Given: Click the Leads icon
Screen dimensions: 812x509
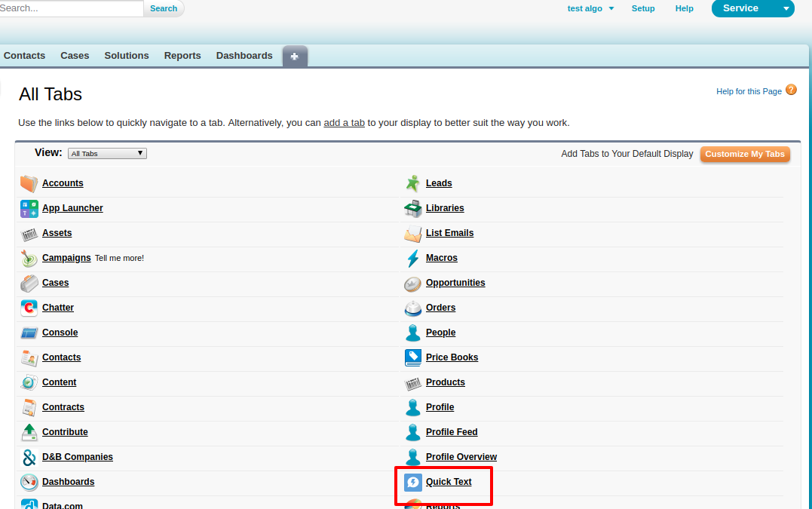Looking at the screenshot, I should point(412,183).
